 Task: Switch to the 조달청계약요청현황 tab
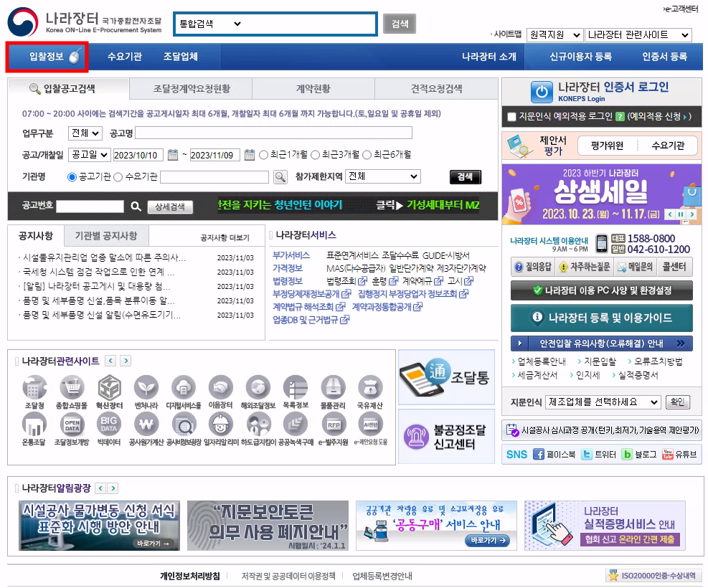click(x=192, y=89)
